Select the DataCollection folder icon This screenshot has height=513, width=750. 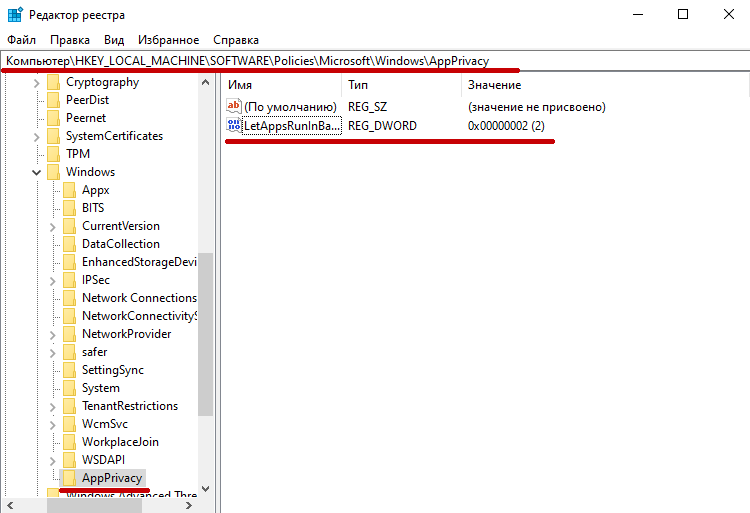point(69,244)
